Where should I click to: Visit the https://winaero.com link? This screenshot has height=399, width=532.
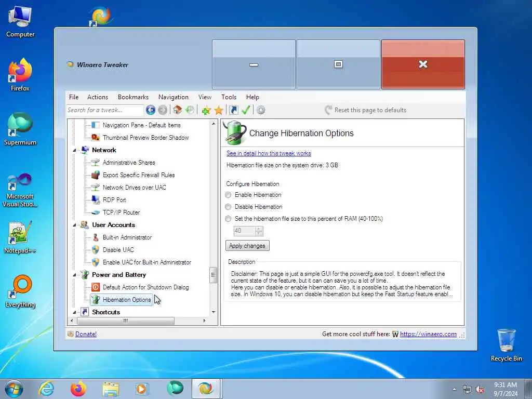[x=428, y=334]
